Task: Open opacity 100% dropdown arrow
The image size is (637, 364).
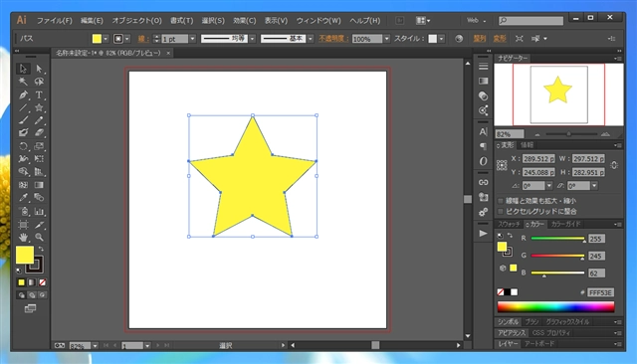Action: (387, 39)
